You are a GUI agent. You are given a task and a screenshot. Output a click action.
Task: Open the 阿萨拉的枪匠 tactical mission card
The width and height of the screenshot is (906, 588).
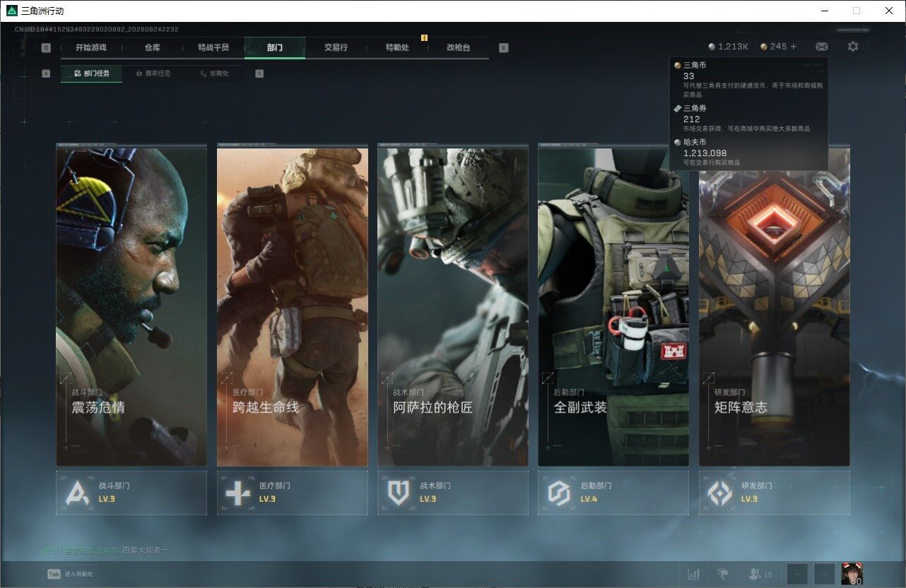453,306
